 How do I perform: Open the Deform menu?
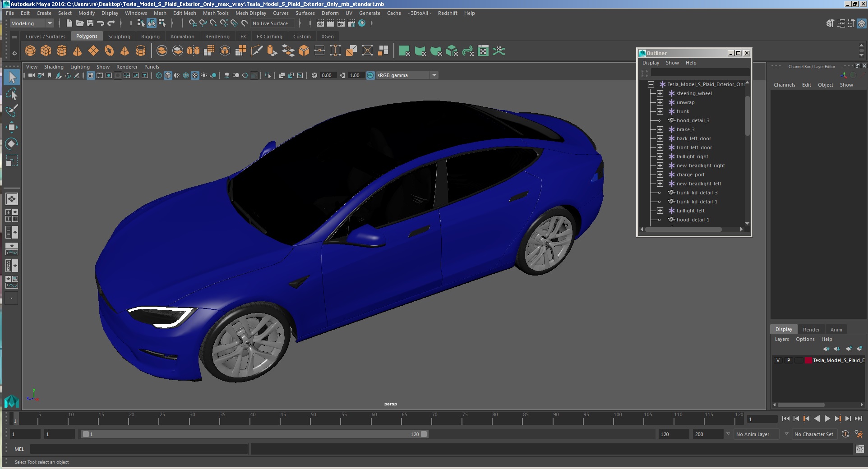330,13
